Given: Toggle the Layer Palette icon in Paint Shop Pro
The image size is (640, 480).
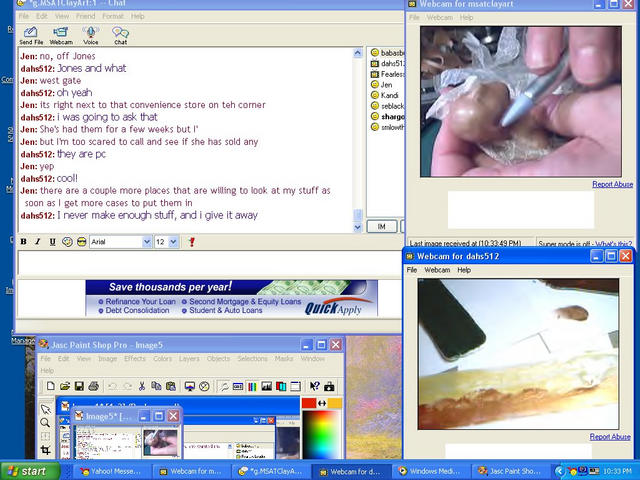Looking at the screenshot, I should point(281,386).
